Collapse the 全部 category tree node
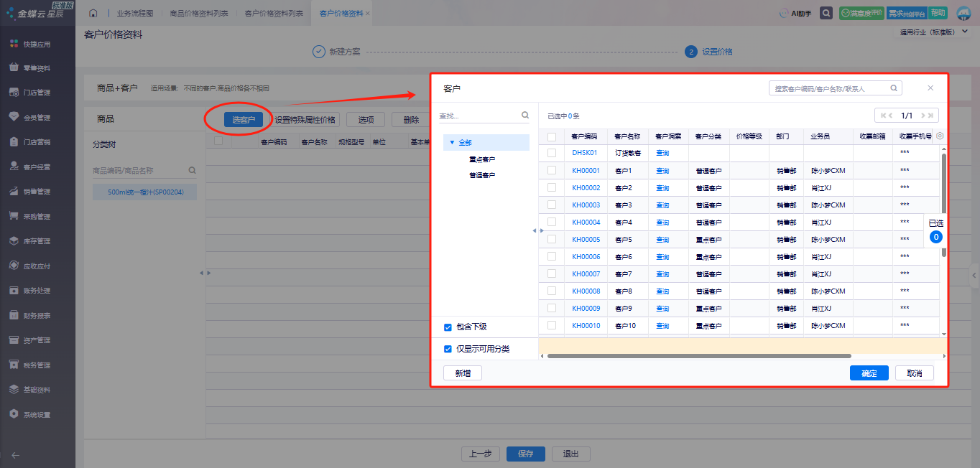 click(x=452, y=143)
